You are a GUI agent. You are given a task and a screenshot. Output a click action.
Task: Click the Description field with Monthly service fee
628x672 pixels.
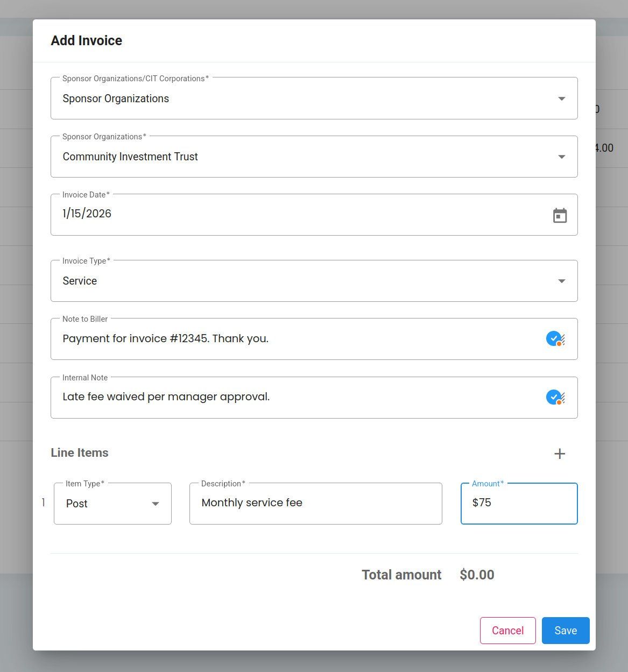click(315, 503)
